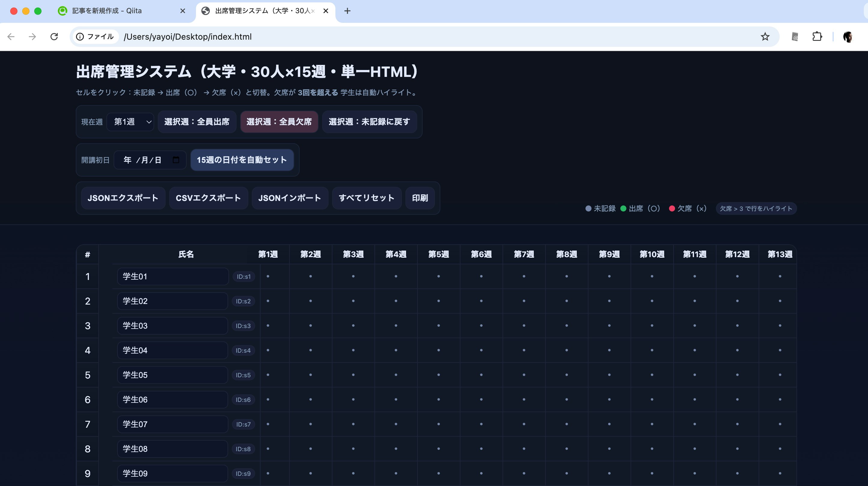Click the browser forward arrow
Screen dimensions: 868x486
(x=33, y=36)
